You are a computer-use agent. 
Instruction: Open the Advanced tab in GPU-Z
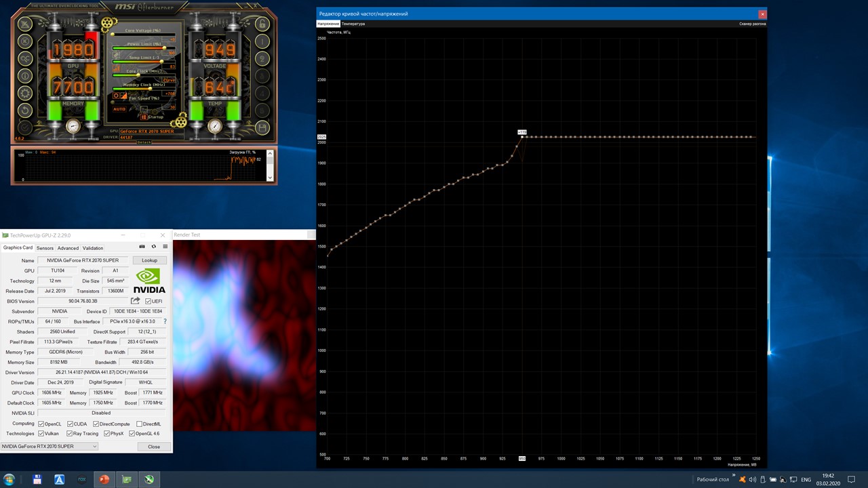(68, 248)
